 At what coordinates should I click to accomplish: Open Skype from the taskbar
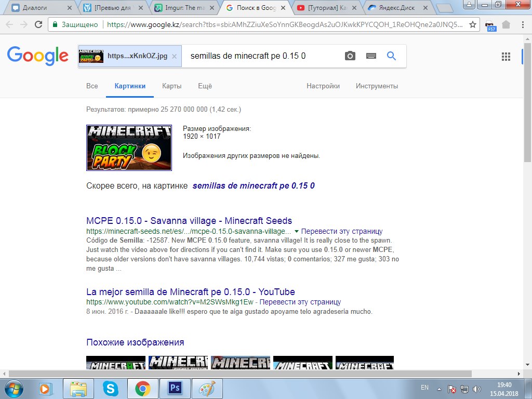tap(110, 389)
